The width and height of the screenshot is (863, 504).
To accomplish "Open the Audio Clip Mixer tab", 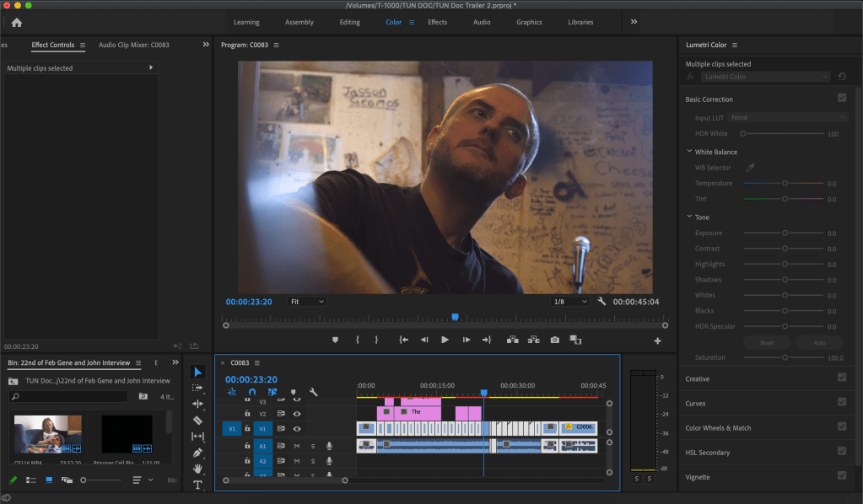I will pos(133,45).
